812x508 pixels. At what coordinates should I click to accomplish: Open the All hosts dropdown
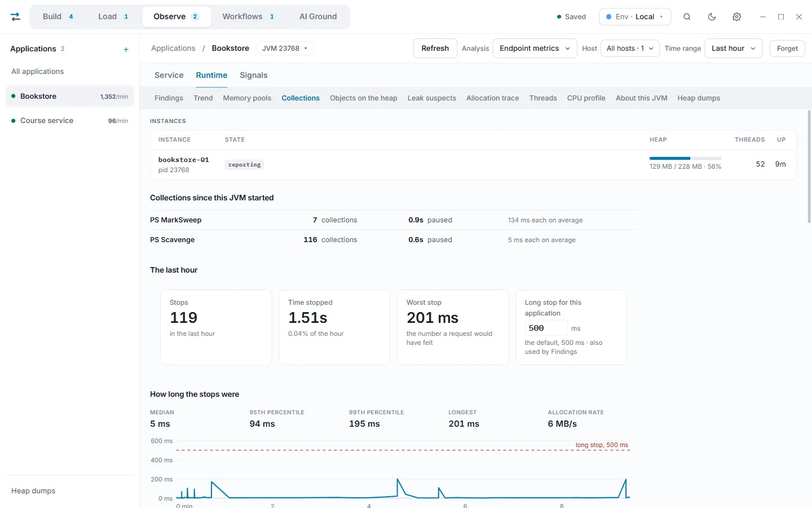pos(630,49)
